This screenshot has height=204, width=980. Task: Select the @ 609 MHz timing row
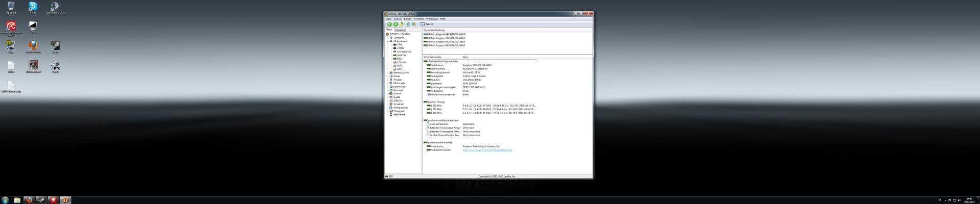(480, 106)
